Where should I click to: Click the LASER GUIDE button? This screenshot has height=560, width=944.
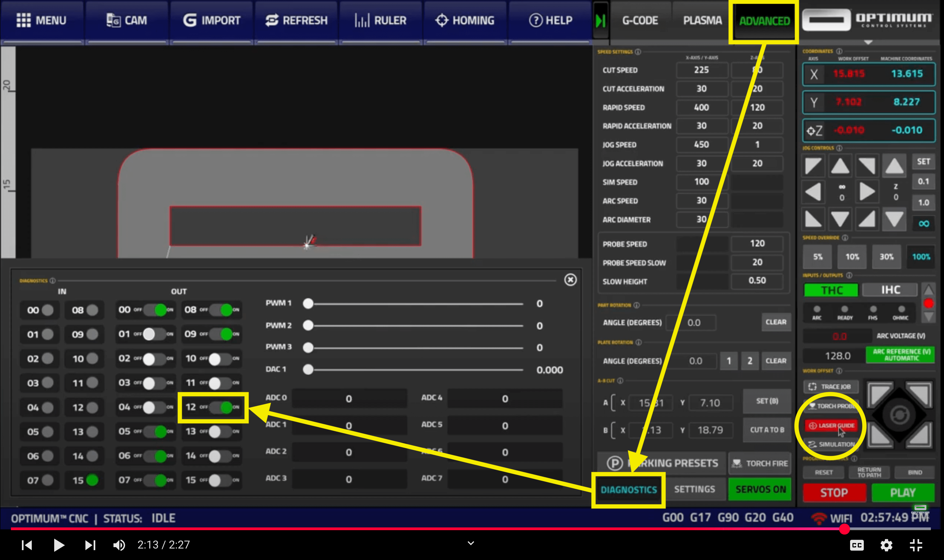831,425
